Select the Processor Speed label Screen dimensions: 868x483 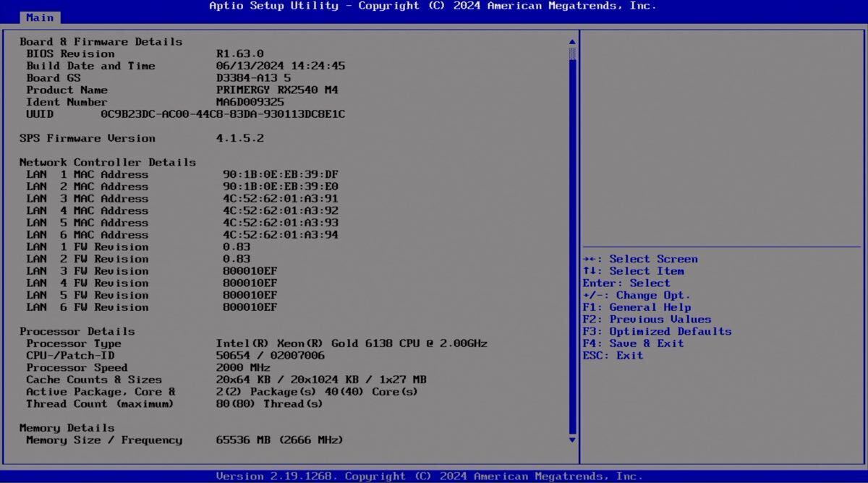coord(77,367)
